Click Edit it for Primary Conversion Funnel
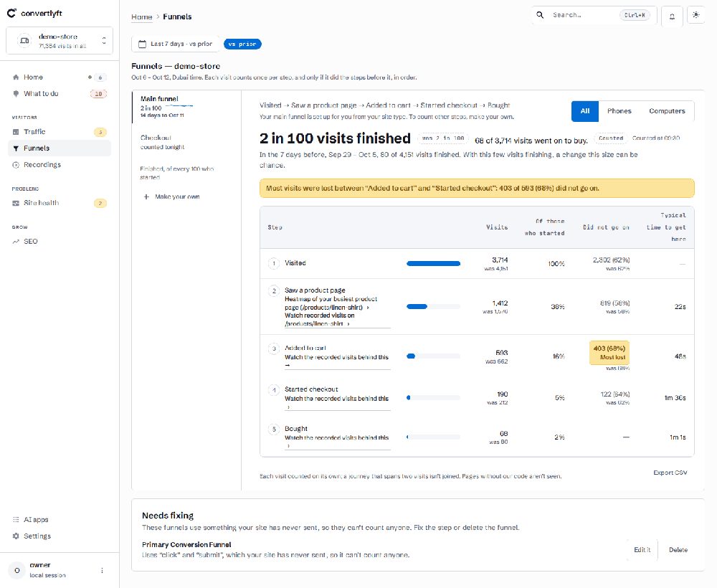Image resolution: width=717 pixels, height=588 pixels. click(642, 549)
